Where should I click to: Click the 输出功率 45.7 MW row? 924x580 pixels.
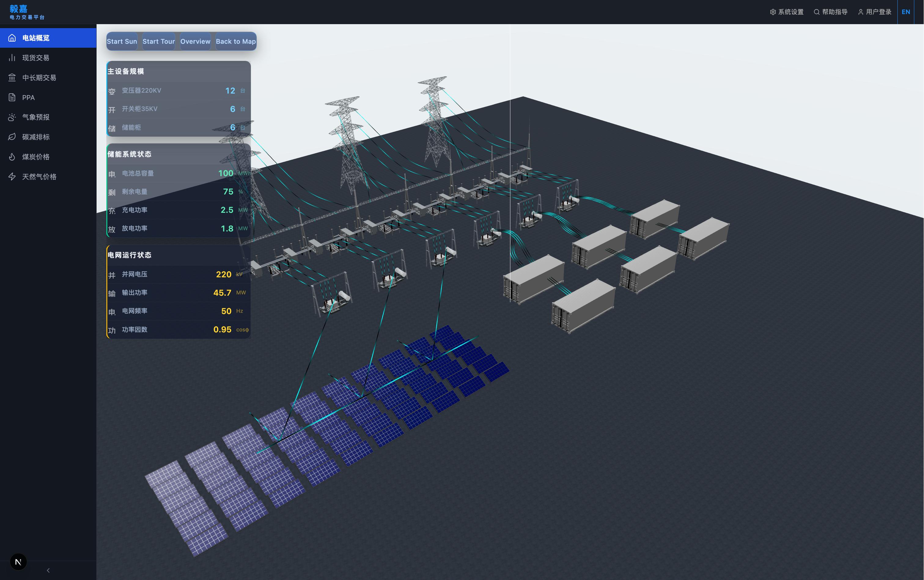(x=179, y=293)
